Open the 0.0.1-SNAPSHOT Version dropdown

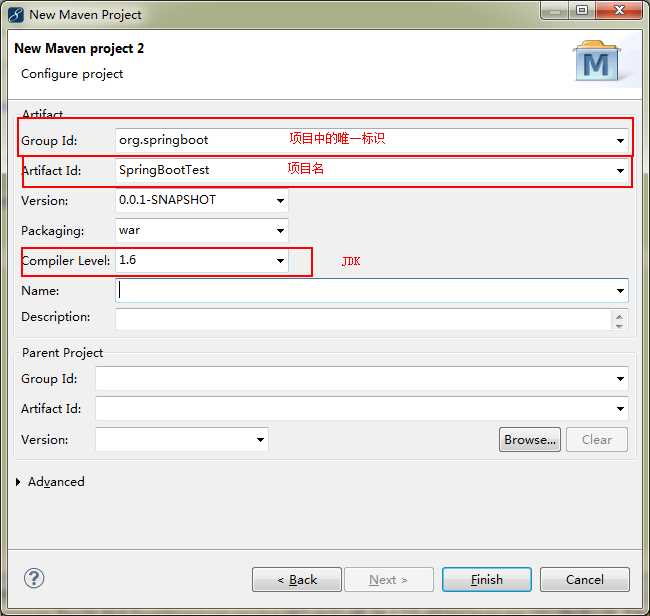pyautogui.click(x=280, y=201)
